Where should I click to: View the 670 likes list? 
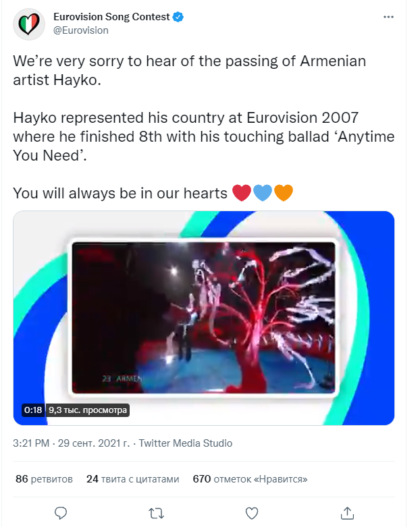point(250,479)
